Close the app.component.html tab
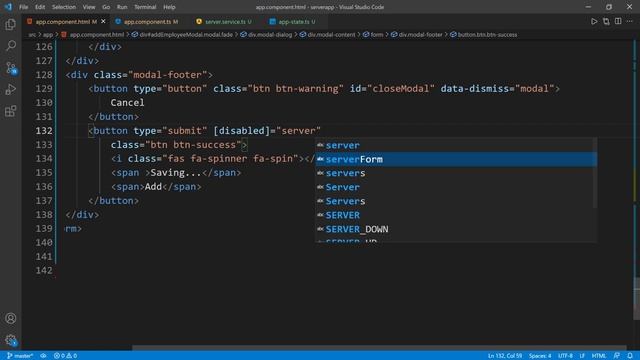Image resolution: width=640 pixels, height=360 pixels. pyautogui.click(x=103, y=21)
